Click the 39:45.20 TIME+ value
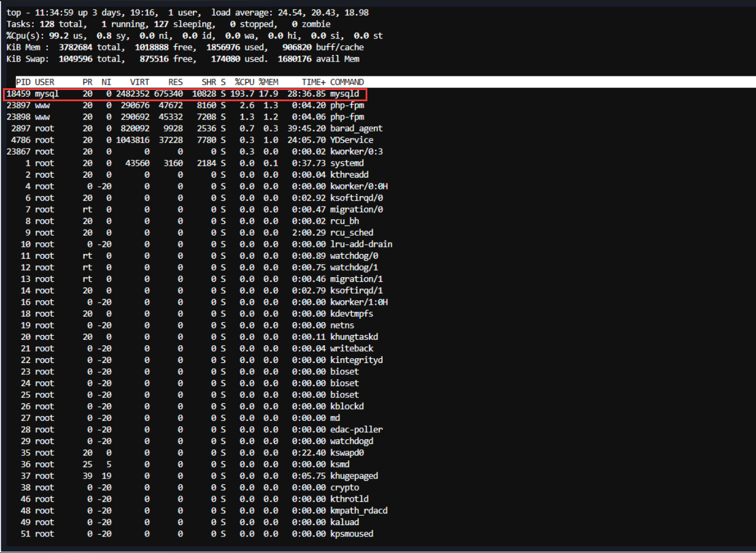The image size is (756, 553). click(x=306, y=128)
